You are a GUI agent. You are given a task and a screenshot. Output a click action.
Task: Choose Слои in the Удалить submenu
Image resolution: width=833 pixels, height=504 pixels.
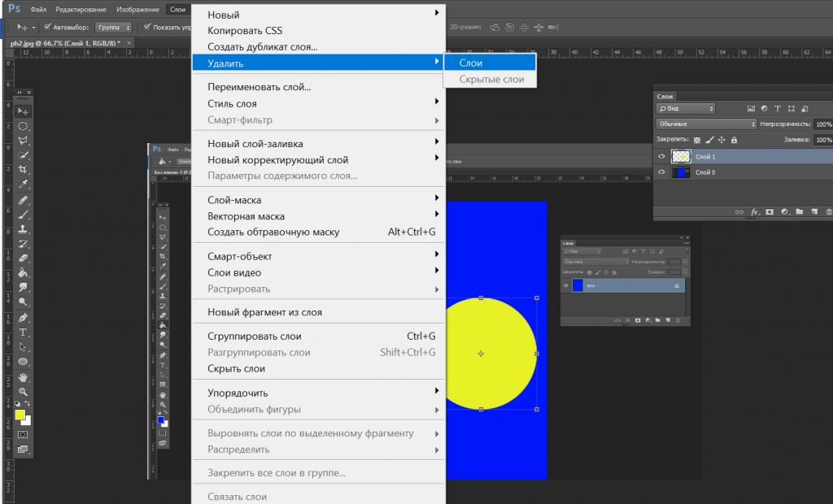pyautogui.click(x=471, y=63)
